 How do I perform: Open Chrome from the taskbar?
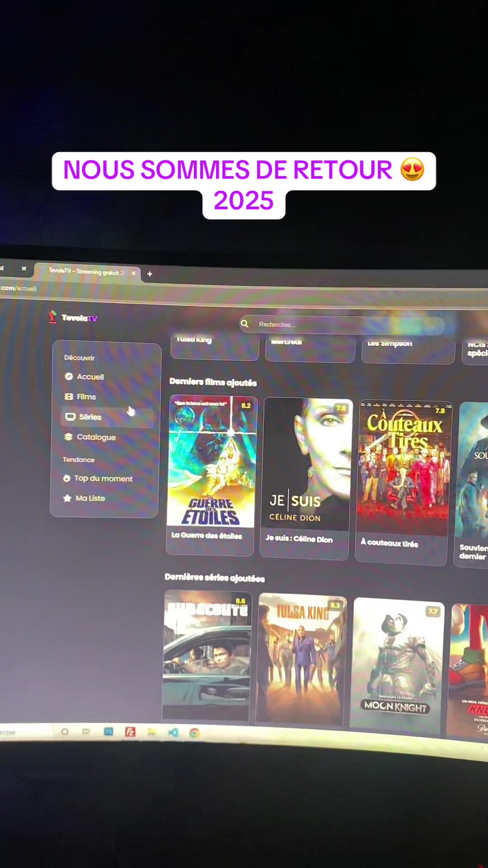194,733
